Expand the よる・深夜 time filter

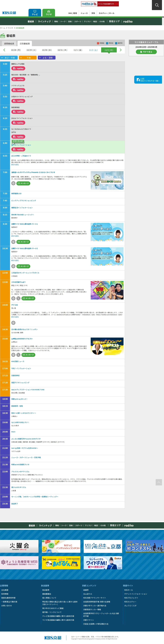click(x=47, y=58)
